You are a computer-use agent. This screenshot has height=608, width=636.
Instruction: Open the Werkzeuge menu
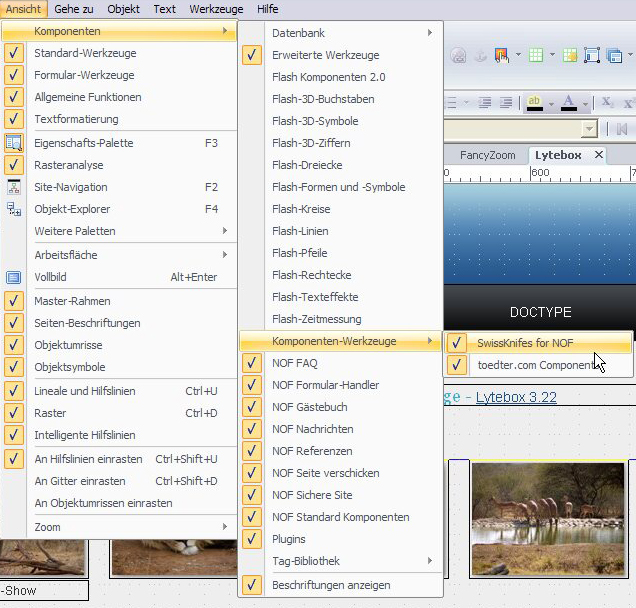pyautogui.click(x=216, y=9)
